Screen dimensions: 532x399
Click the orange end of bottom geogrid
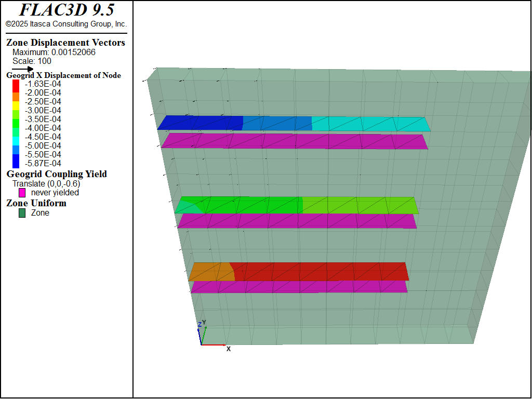[212, 272]
